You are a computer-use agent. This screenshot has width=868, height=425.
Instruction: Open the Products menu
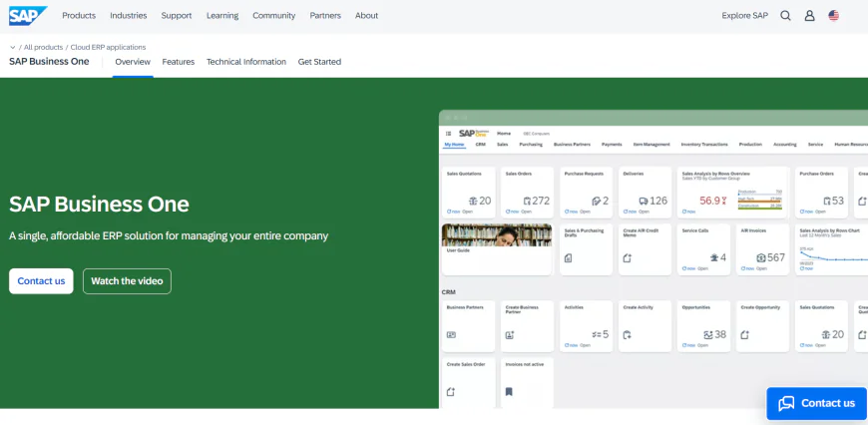tap(79, 16)
